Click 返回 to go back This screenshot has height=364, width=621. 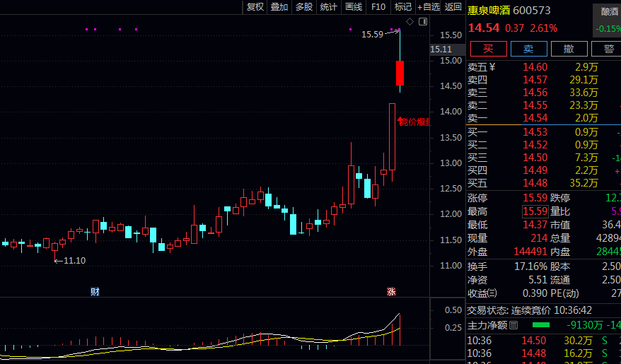(453, 7)
